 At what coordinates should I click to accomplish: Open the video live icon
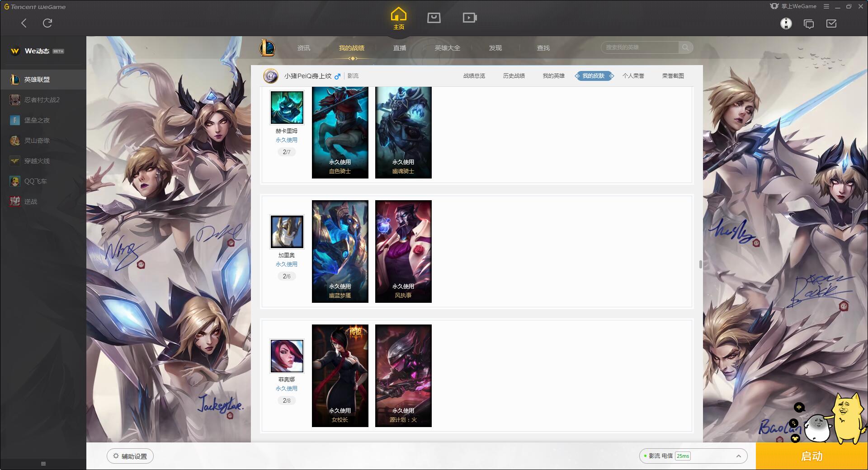tap(470, 18)
